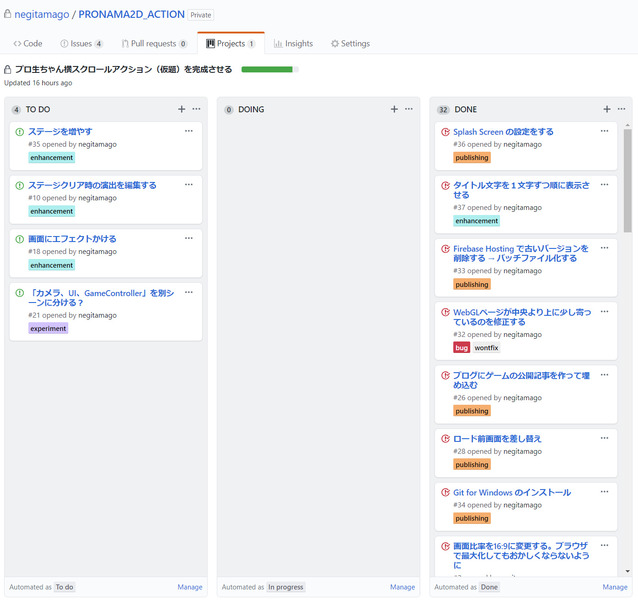This screenshot has height=600, width=638.
Task: Manage automation for the DOING column
Action: [x=402, y=587]
